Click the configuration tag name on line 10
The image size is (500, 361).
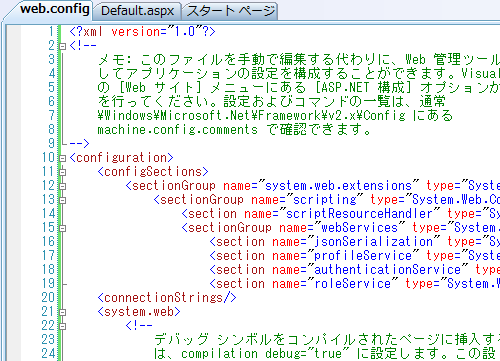click(121, 157)
